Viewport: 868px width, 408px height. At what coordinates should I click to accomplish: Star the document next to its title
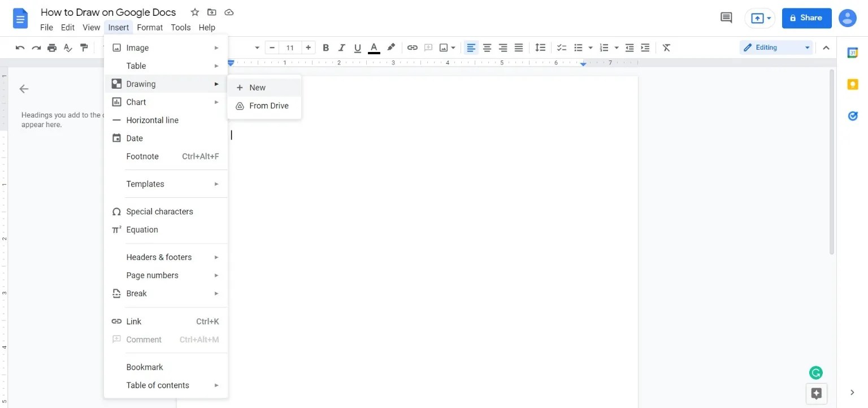pos(194,12)
